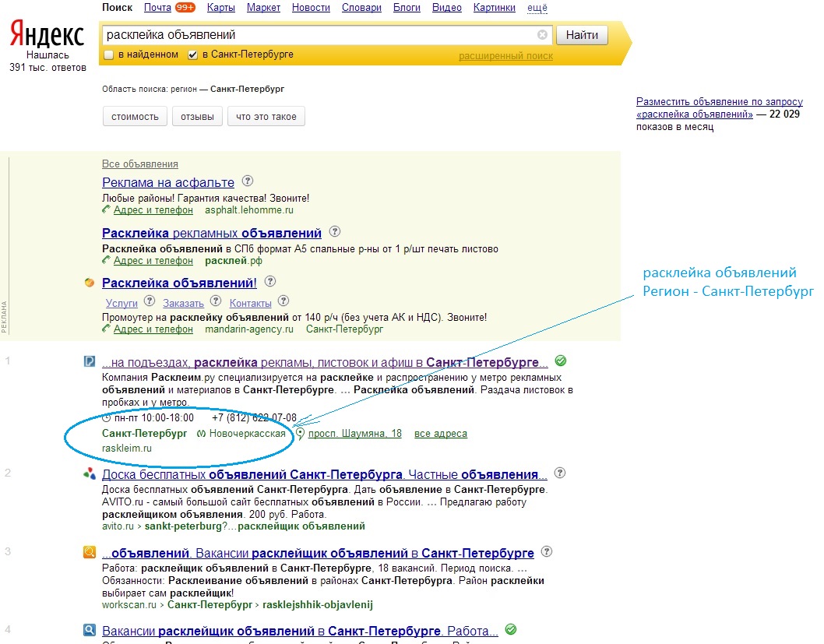Image resolution: width=824 pixels, height=644 pixels.
Task: Open the help icon next to the Контакты link
Action: [283, 301]
